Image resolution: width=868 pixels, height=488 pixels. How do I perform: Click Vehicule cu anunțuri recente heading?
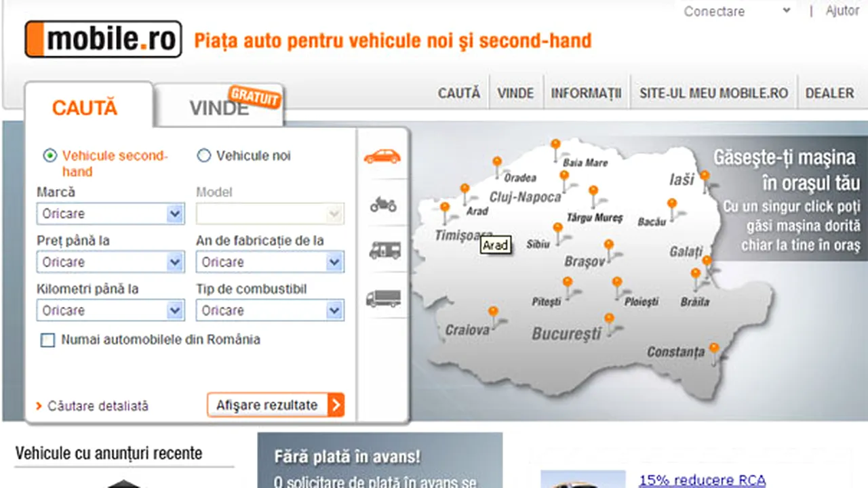click(108, 453)
